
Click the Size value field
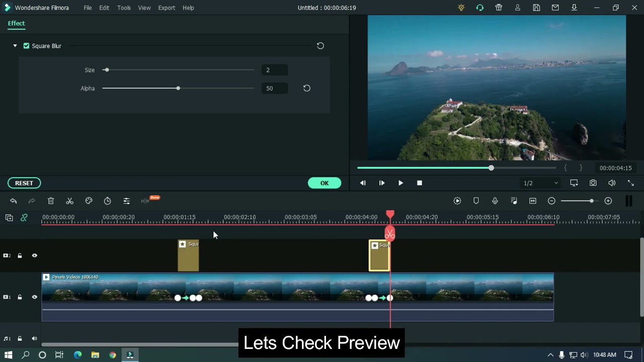coord(275,70)
